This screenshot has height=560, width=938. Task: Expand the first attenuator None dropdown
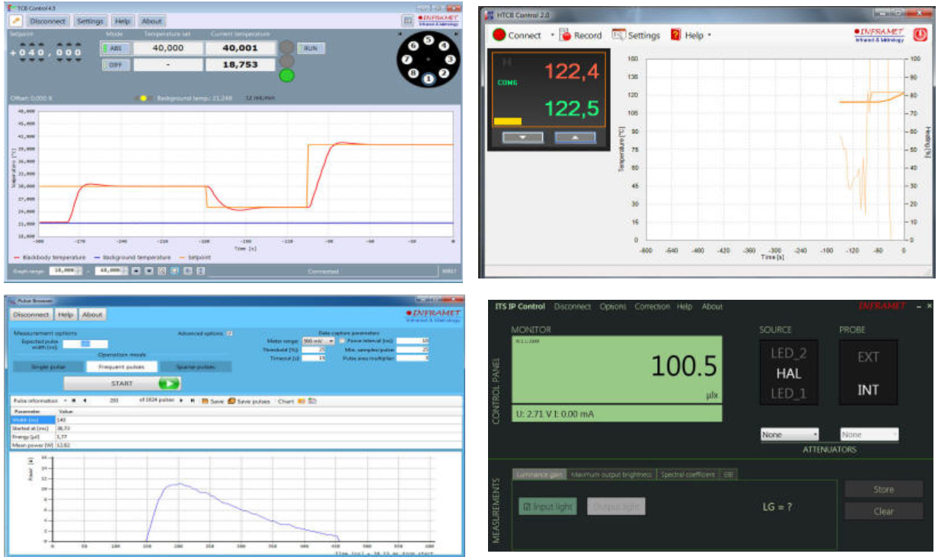[790, 434]
